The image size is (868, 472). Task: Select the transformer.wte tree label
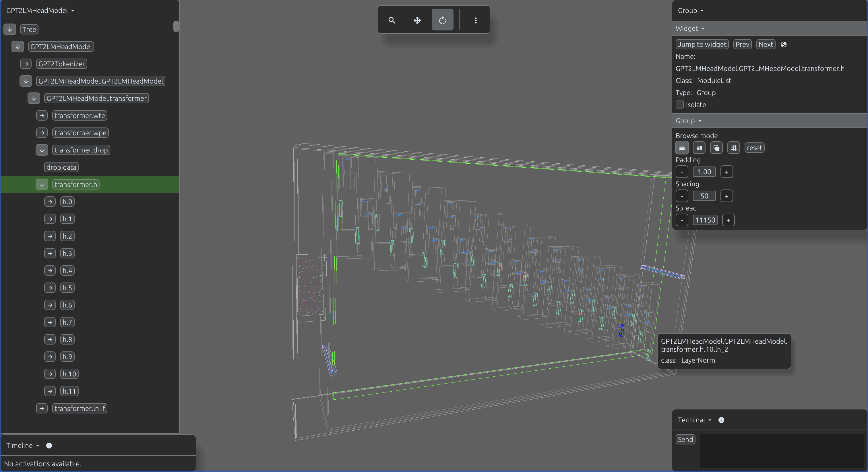[x=80, y=116]
